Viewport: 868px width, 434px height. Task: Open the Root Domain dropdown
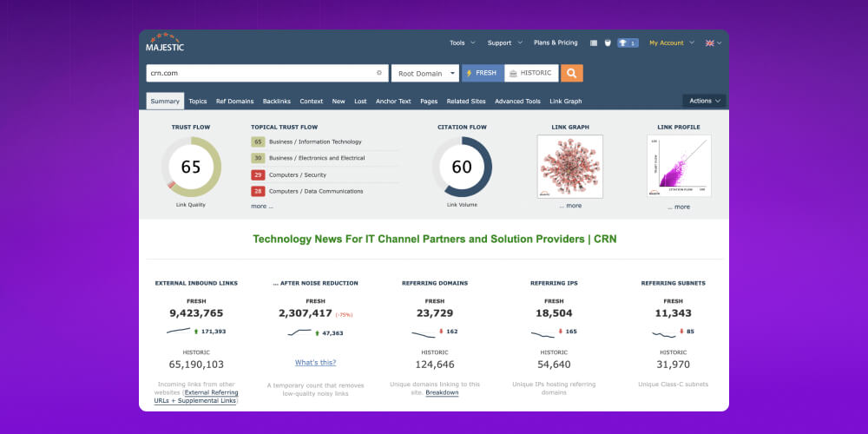[424, 74]
